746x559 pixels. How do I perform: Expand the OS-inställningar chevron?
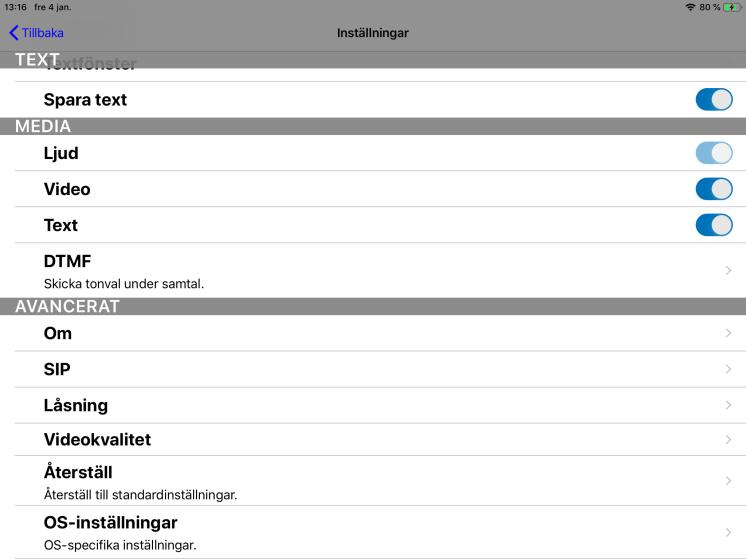coord(728,532)
